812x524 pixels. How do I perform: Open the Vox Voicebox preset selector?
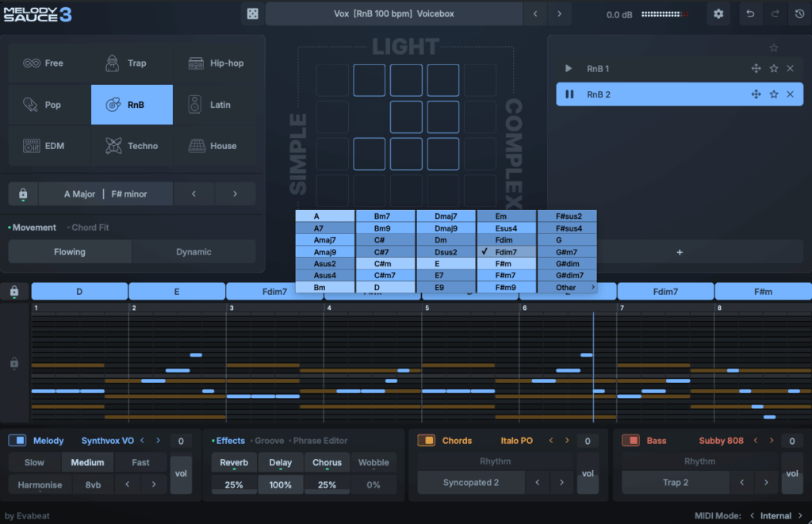pos(394,14)
